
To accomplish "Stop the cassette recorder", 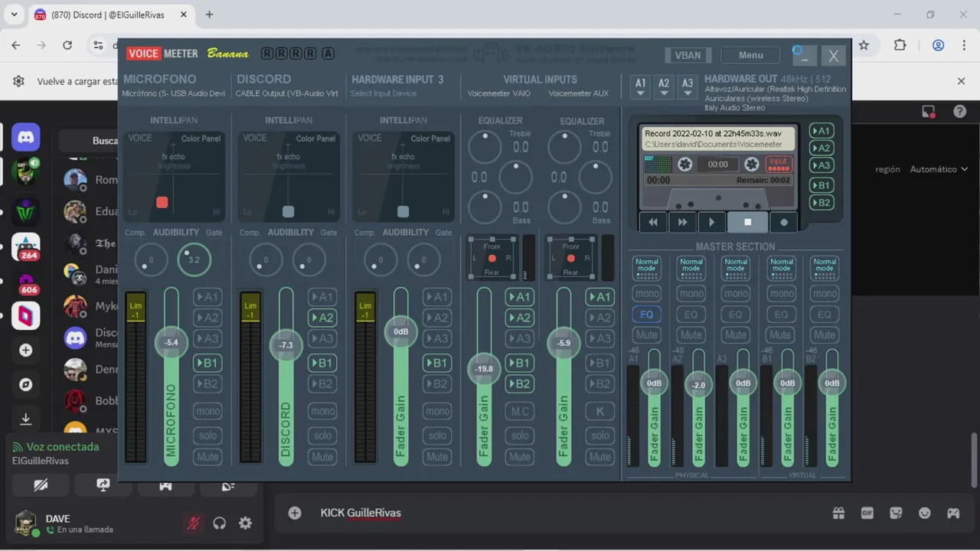I will tap(747, 222).
